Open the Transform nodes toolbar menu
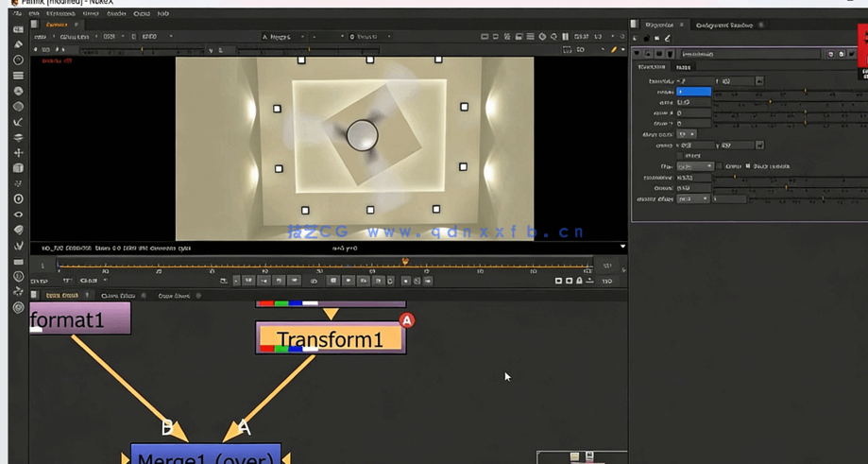This screenshot has height=464, width=868. pos(18,153)
